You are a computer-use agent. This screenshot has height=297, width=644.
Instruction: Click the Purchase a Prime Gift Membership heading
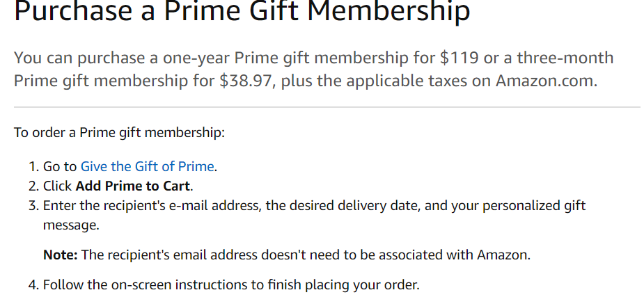(x=242, y=12)
